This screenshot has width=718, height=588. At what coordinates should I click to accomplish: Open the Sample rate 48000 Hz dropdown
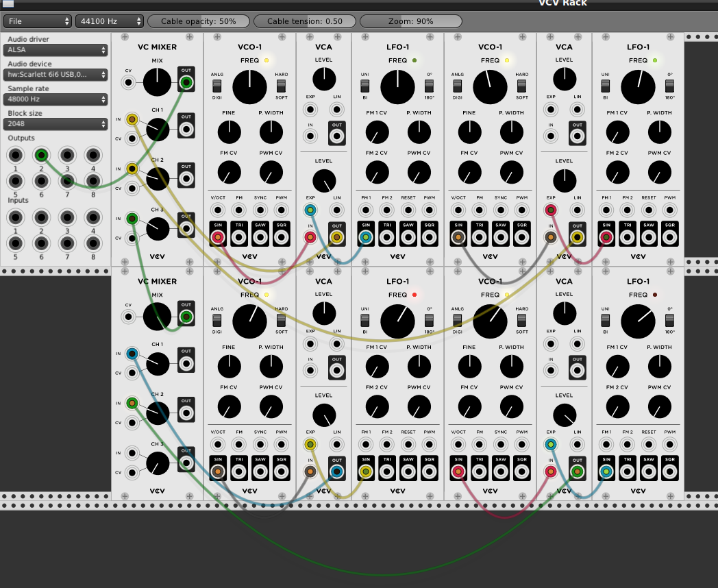pos(55,99)
